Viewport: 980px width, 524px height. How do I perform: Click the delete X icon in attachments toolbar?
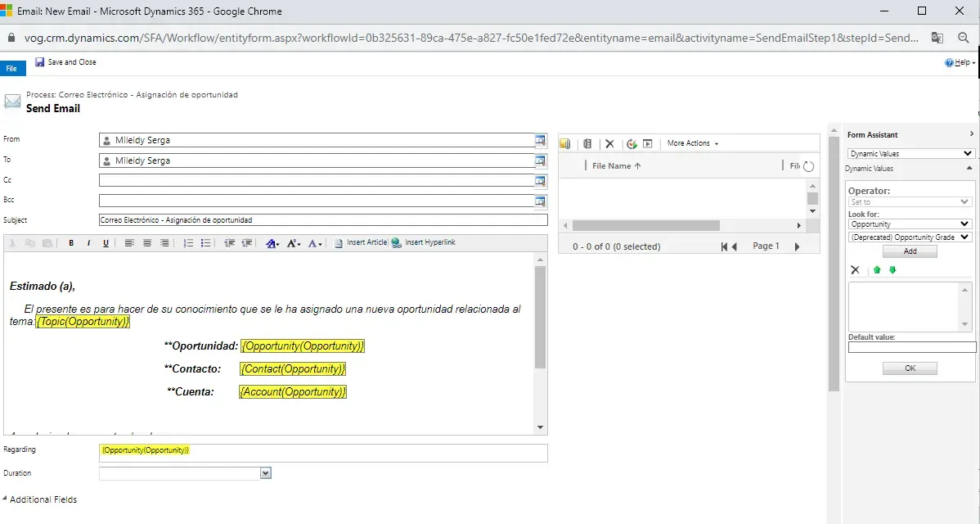pos(609,143)
